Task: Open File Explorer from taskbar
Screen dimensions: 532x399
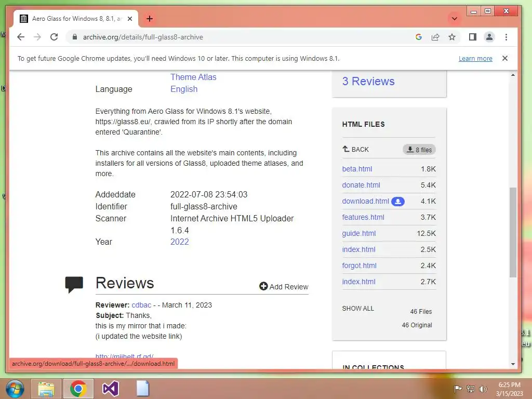Action: tap(46, 389)
